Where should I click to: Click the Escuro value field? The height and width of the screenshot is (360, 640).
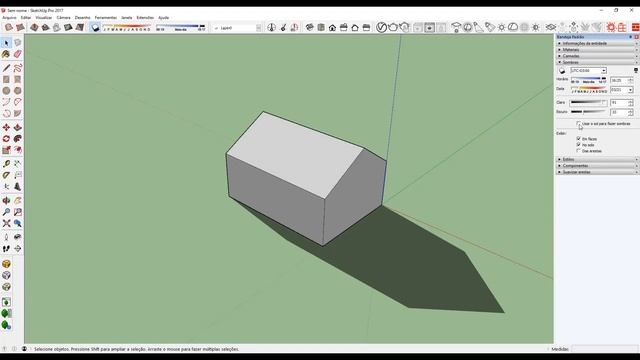tap(619, 112)
